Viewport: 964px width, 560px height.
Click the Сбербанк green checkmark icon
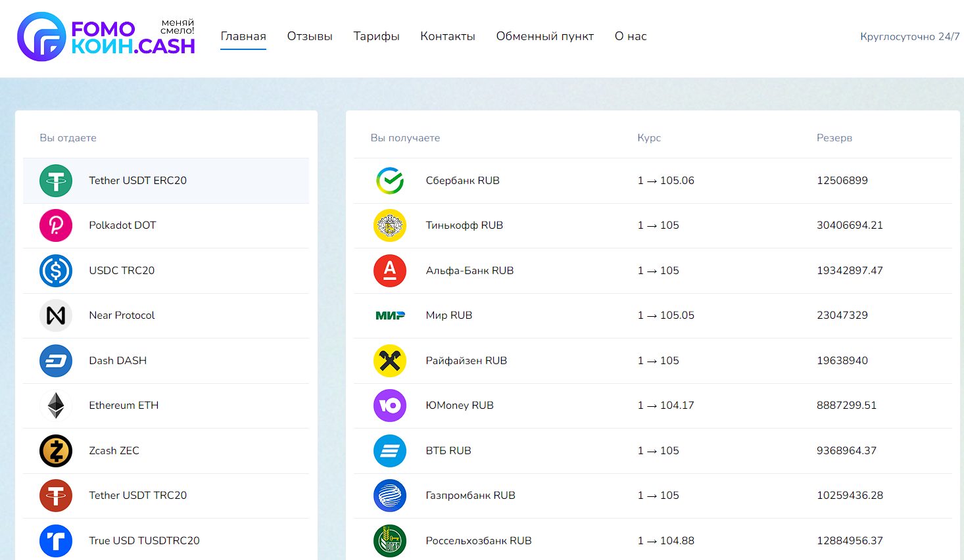(390, 181)
